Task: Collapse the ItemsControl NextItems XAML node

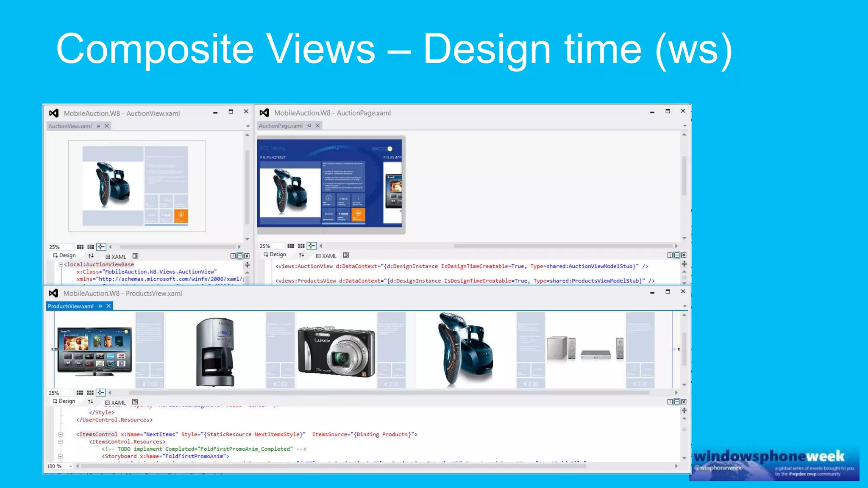Action: (x=61, y=435)
